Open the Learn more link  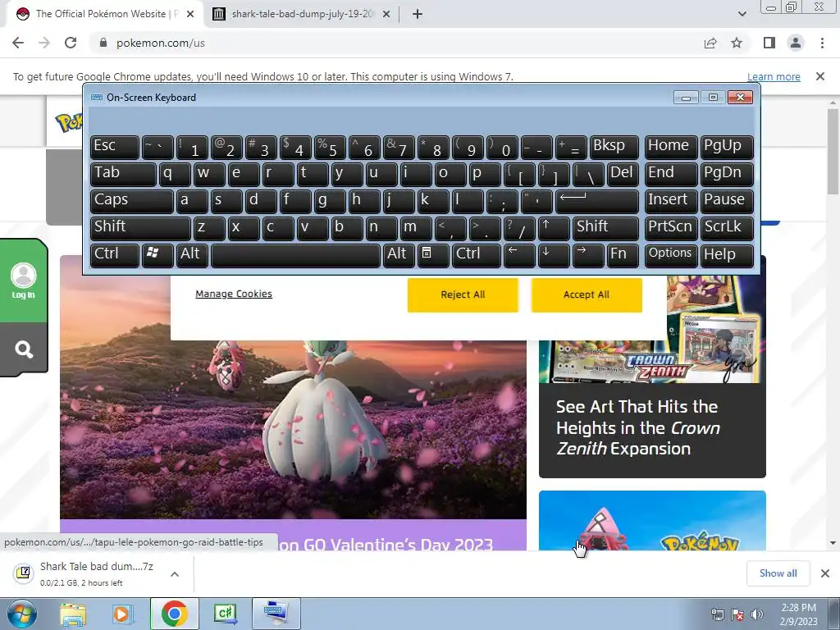[774, 76]
